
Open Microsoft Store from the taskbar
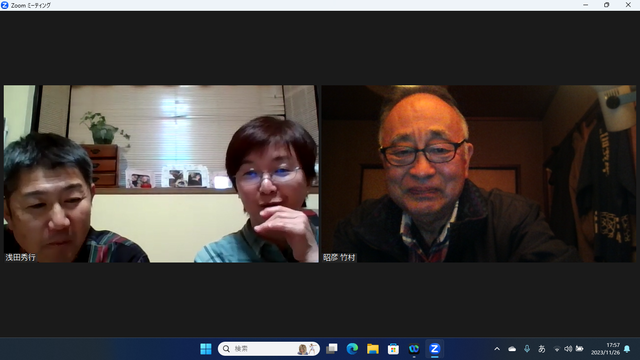click(393, 349)
